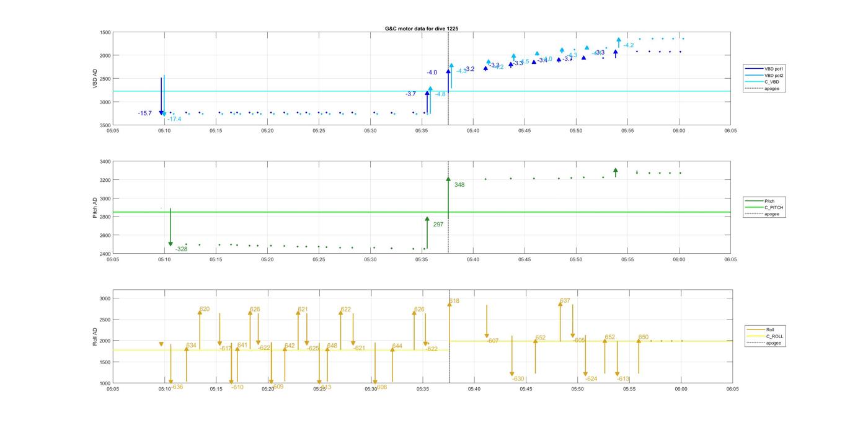Click the '618' roll label at apogee
Screen dimensions: 868x430
pos(454,301)
